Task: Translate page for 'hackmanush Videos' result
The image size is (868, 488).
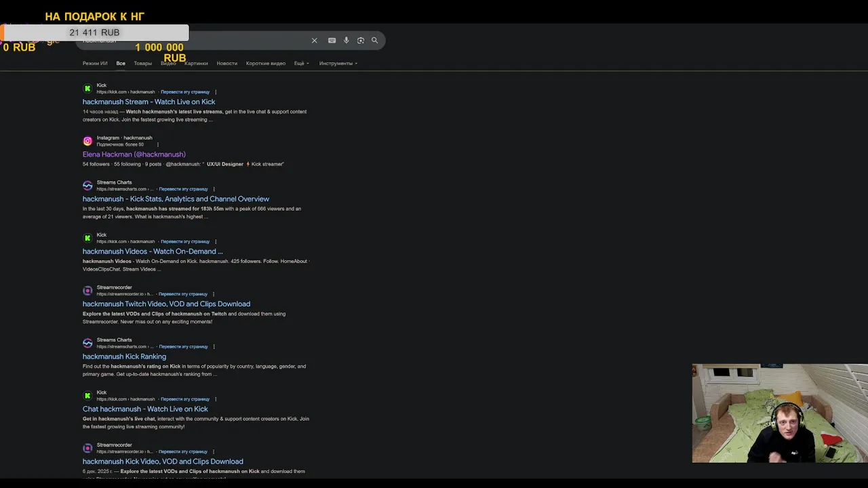Action: (185, 242)
